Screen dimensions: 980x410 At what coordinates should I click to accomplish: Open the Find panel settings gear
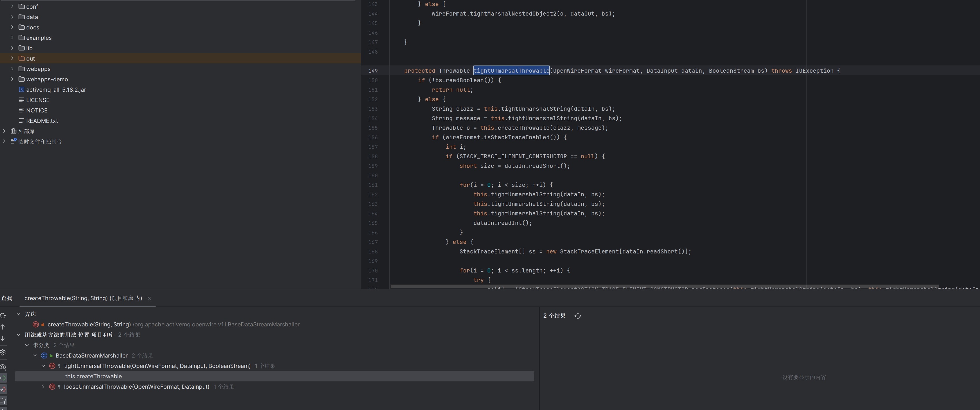click(x=3, y=352)
